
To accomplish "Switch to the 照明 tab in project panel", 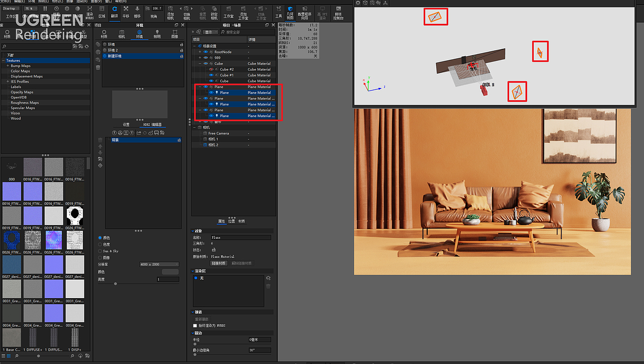I will point(157,34).
